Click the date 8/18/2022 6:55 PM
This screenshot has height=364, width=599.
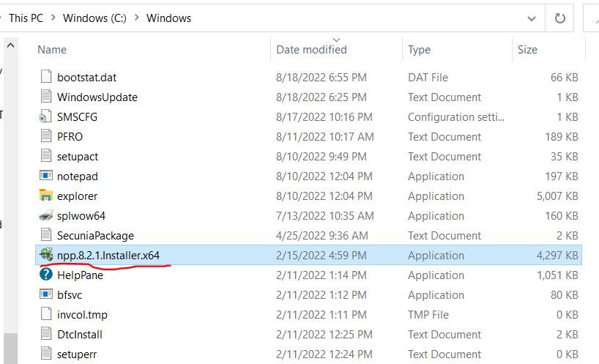pos(321,77)
